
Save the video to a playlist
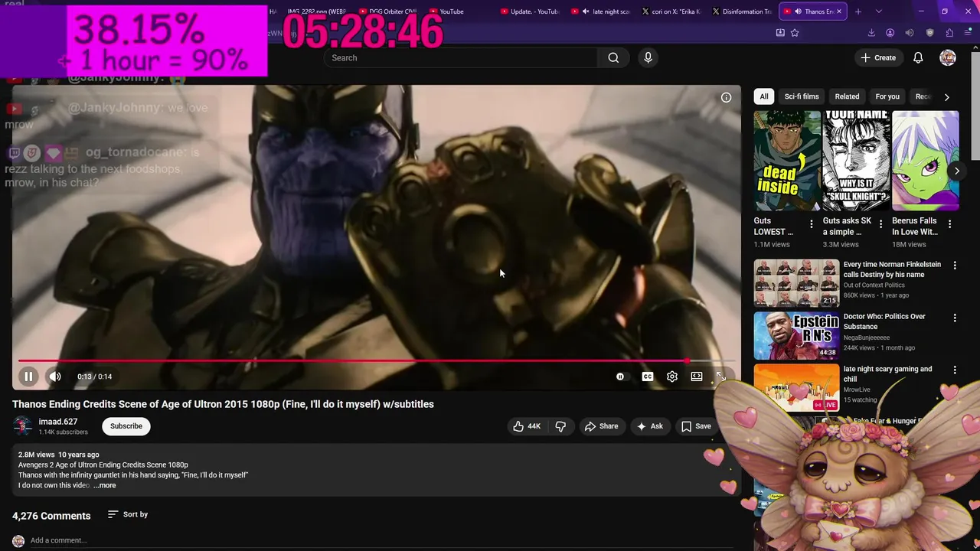(x=696, y=426)
